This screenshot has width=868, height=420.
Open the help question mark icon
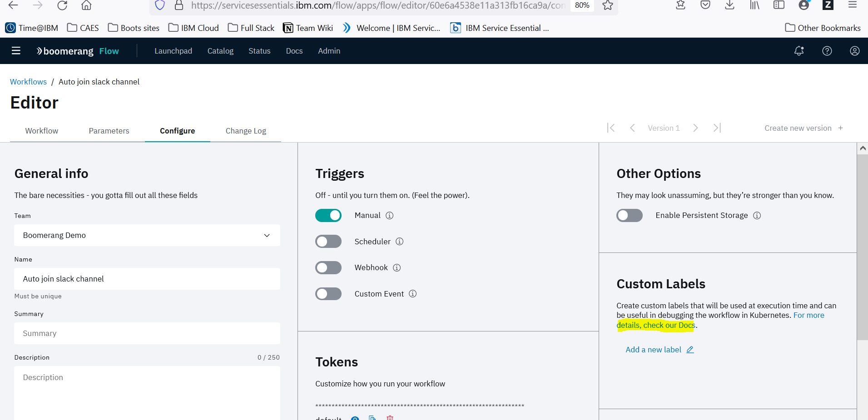click(827, 51)
